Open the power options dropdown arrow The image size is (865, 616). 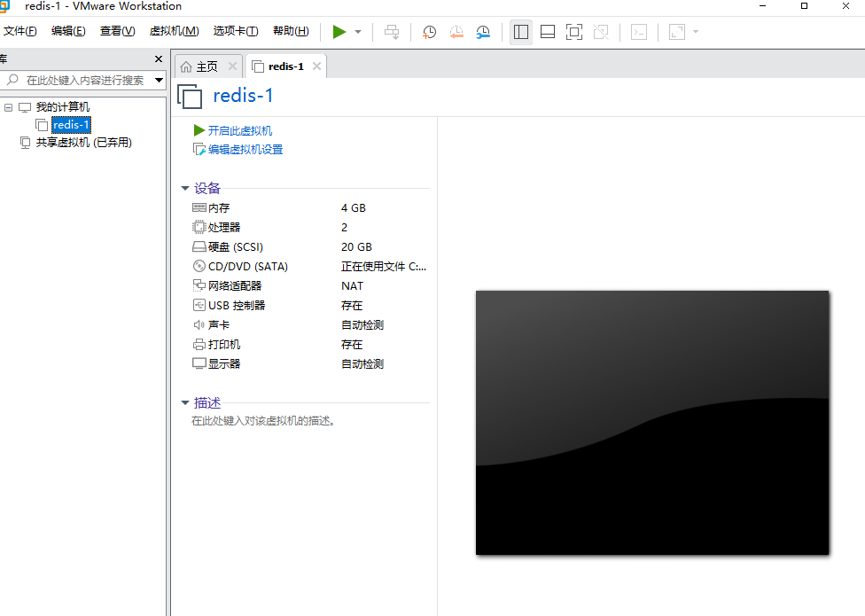coord(358,32)
